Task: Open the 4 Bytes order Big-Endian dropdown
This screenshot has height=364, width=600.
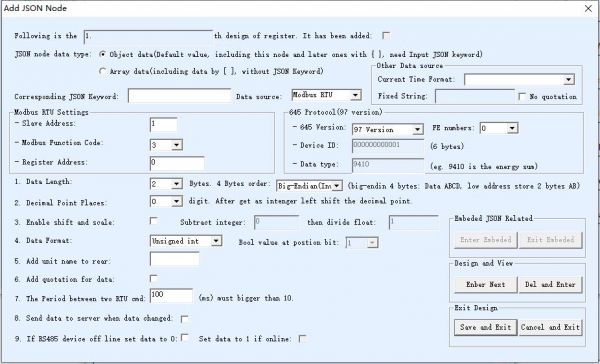Action: 337,186
